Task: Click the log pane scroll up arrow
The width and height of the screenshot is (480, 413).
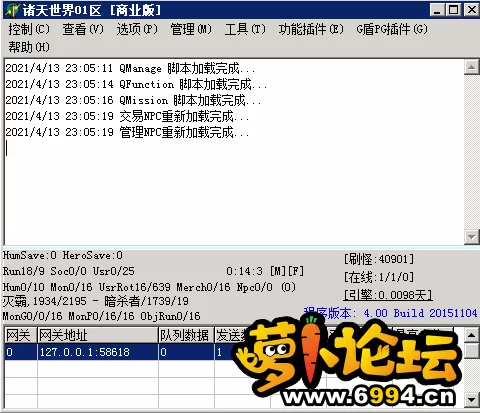Action: (471, 67)
